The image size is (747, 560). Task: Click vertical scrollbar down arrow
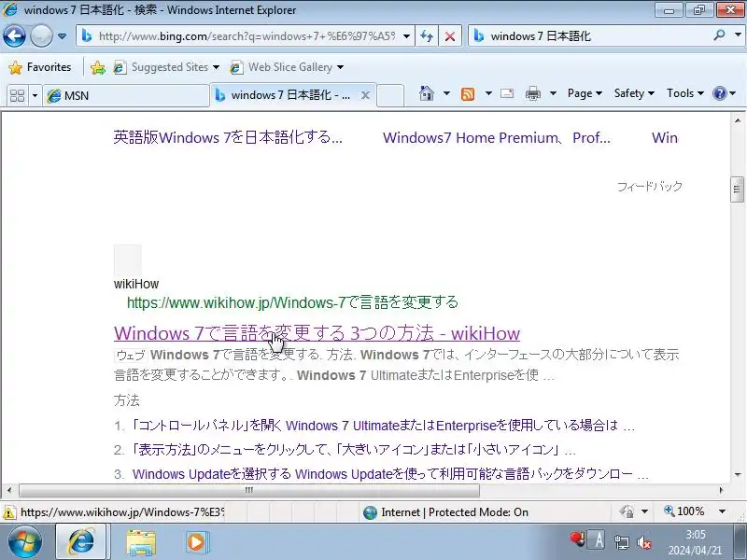[737, 474]
